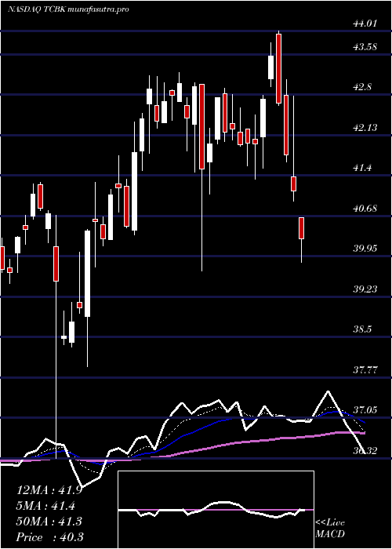The image size is (392, 549).
Task: Click the 37.77 price axis label
Action: [365, 370]
